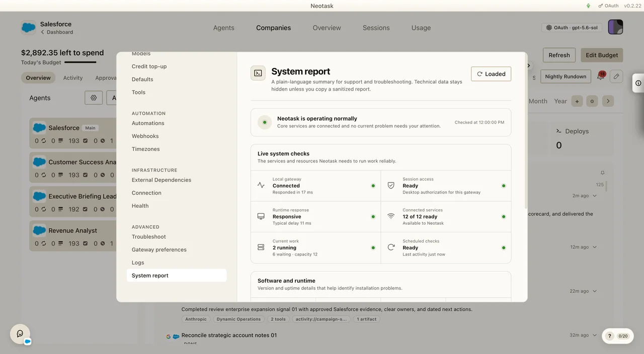Click the pencil edit icon beside Nightly Rundown
The image size is (644, 354).
click(616, 76)
